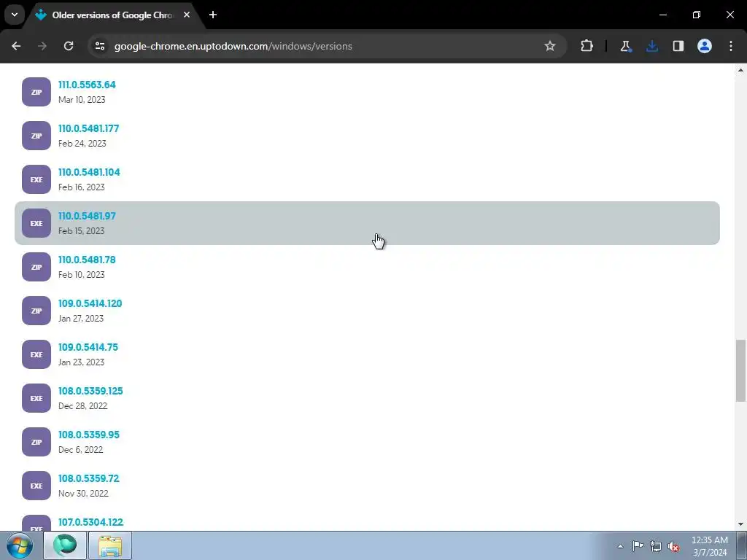Click the date Dec 28, 2022
The height and width of the screenshot is (560, 747).
point(83,407)
